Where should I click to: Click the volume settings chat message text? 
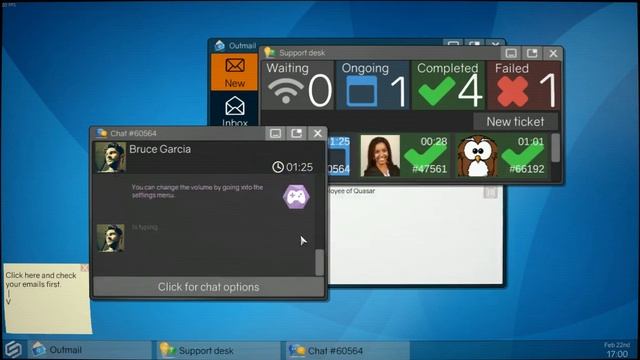click(x=197, y=191)
